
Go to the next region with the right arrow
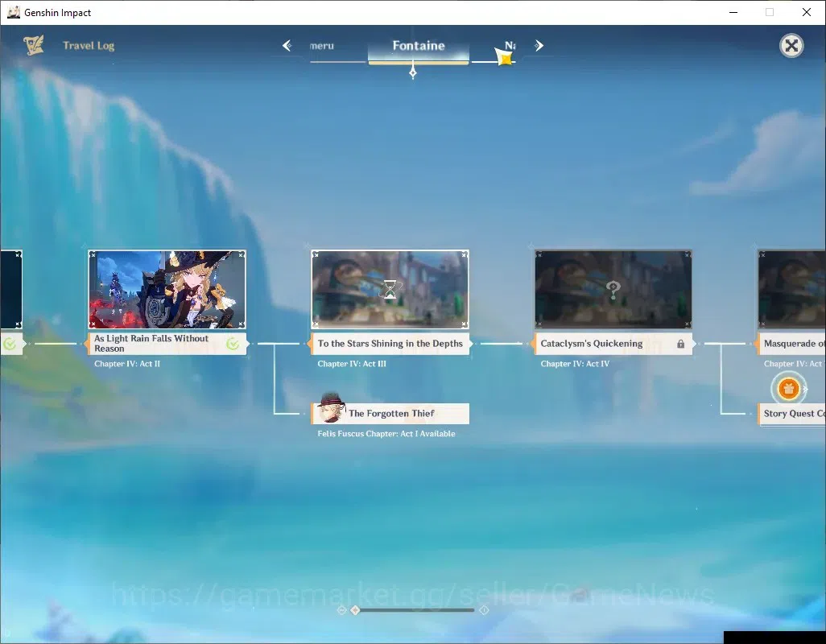539,46
